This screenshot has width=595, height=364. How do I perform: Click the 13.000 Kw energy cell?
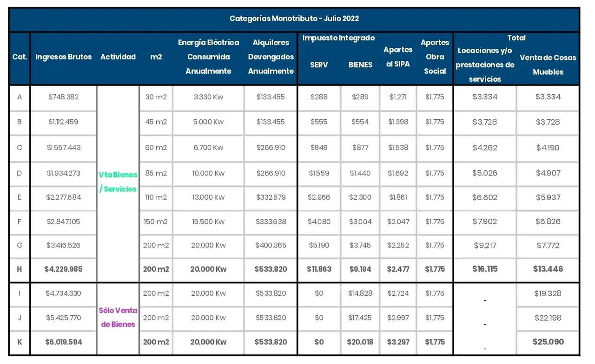pos(208,197)
